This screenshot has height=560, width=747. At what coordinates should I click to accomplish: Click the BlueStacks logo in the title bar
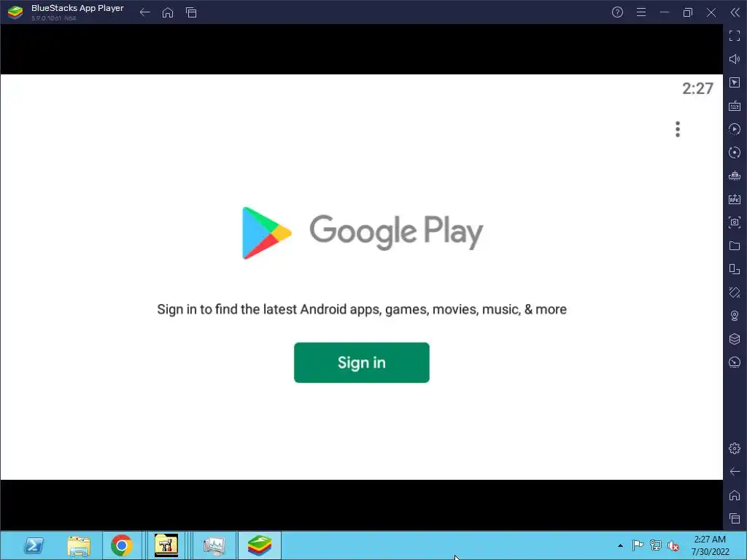point(15,12)
